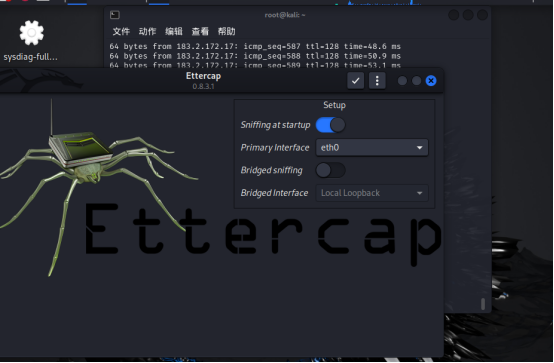Click terminal line icmp_seq=587

[x=255, y=46]
